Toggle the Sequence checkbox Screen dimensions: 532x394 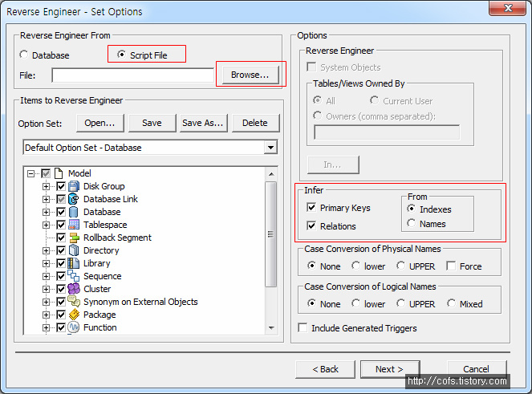(x=61, y=276)
